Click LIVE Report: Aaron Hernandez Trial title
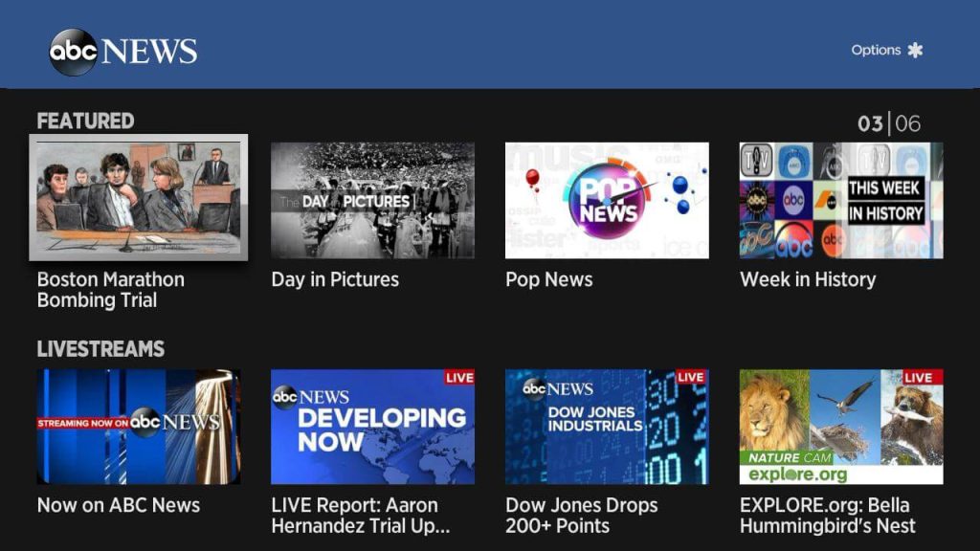This screenshot has width=980, height=551. point(360,516)
